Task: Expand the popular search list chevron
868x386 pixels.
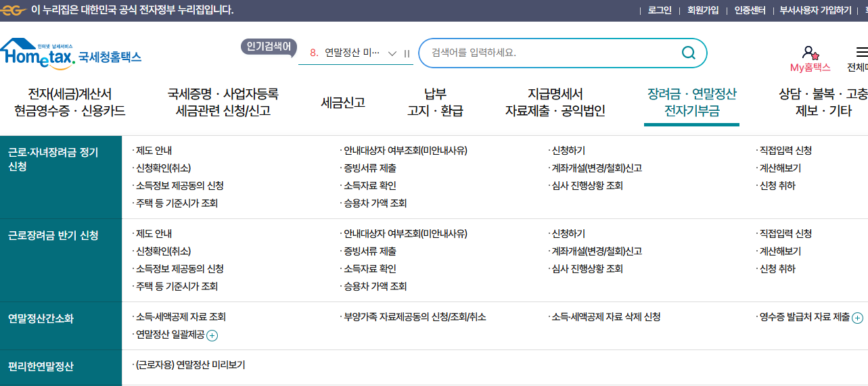Action: (x=392, y=53)
